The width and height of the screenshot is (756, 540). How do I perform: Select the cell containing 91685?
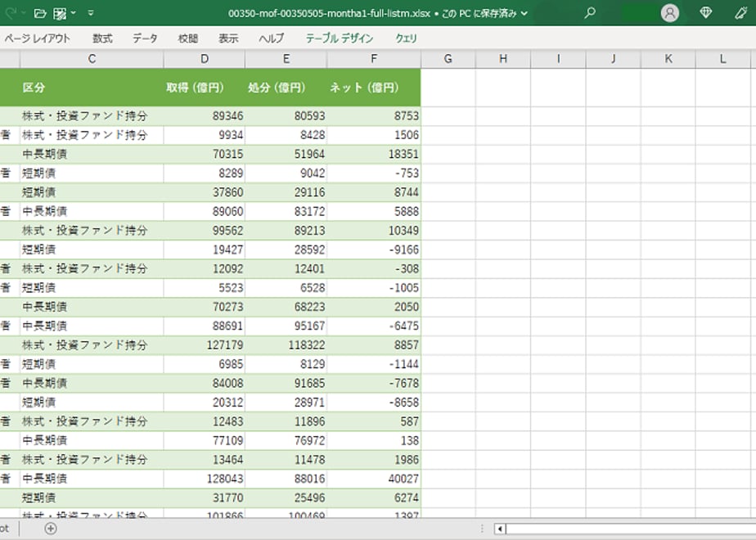click(286, 383)
